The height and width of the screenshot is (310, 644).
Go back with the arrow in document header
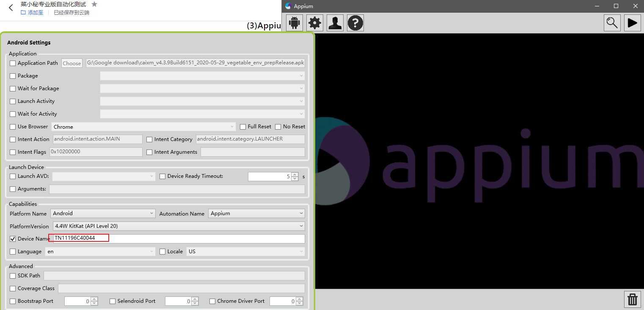click(x=11, y=8)
